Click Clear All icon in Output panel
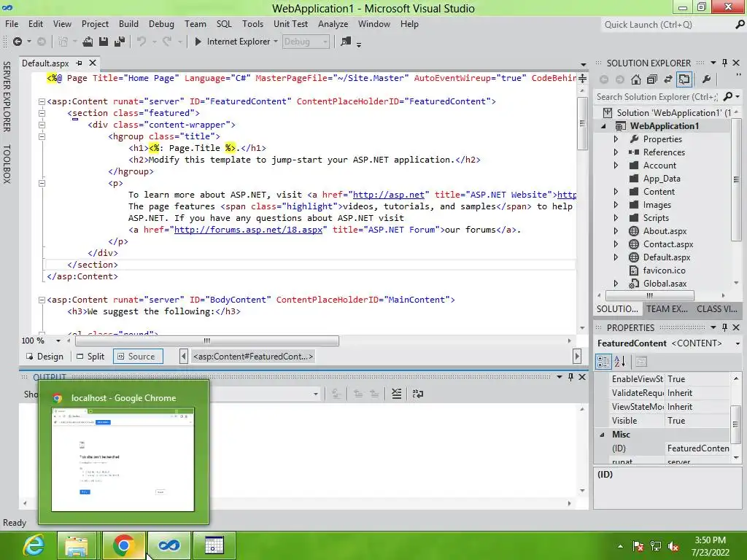 (x=396, y=394)
